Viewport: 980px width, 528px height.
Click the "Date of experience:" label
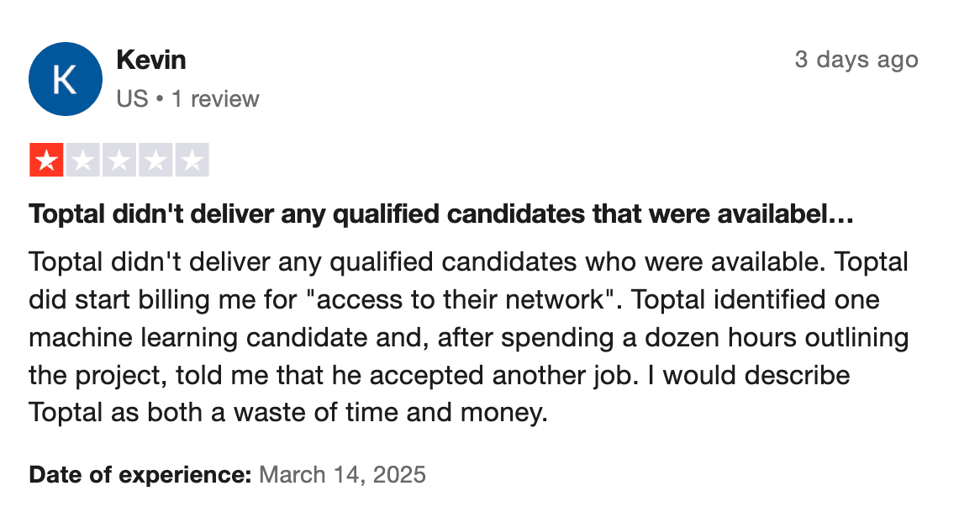(x=140, y=475)
